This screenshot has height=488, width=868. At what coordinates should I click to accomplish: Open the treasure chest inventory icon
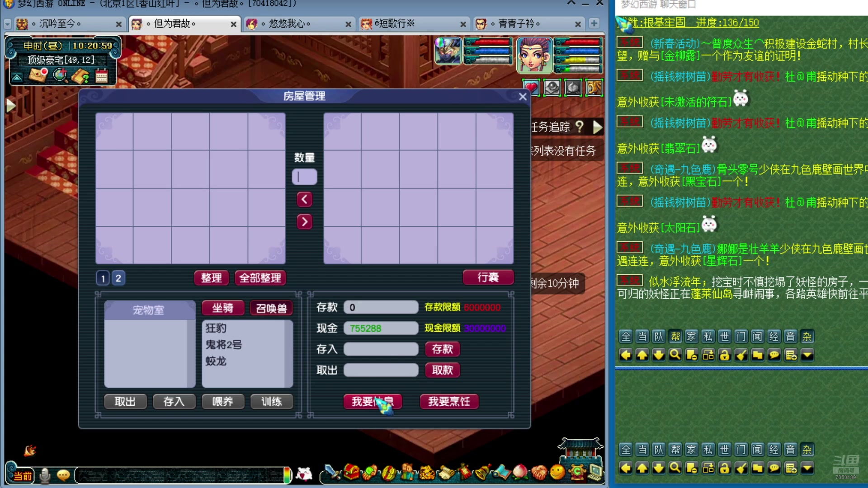click(x=352, y=473)
